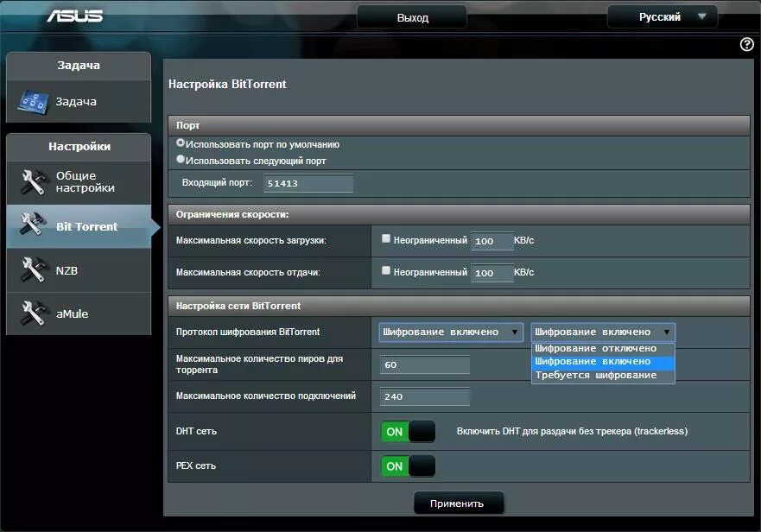The image size is (761, 532).
Task: Click the Выход logout button
Action: coord(412,17)
